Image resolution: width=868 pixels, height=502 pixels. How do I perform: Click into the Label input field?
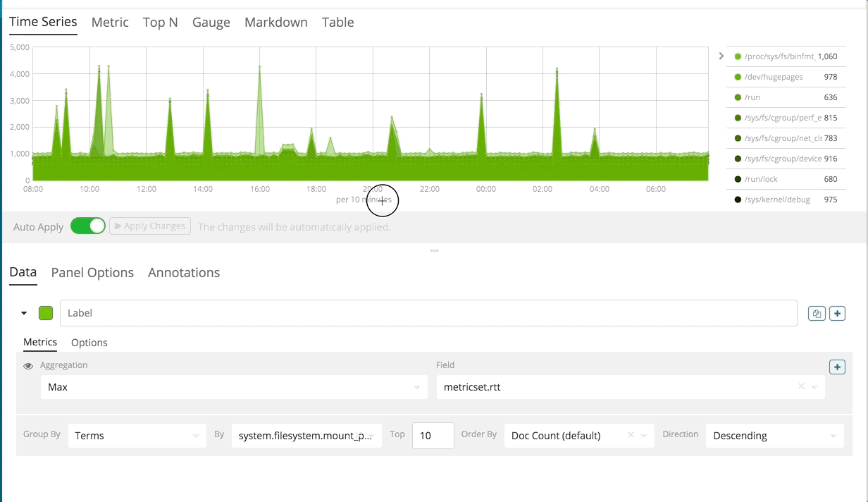(428, 313)
